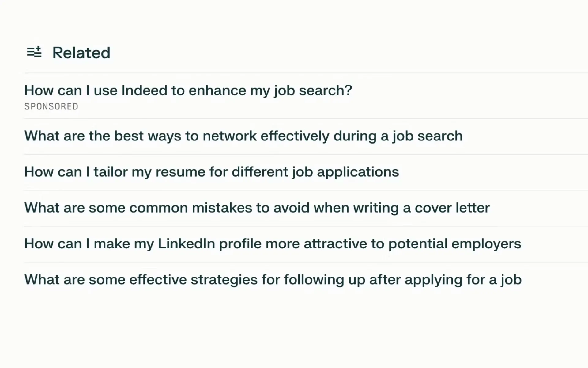This screenshot has width=588, height=368.
Task: Select the related question mentioning LinkedIn
Action: [x=273, y=244]
